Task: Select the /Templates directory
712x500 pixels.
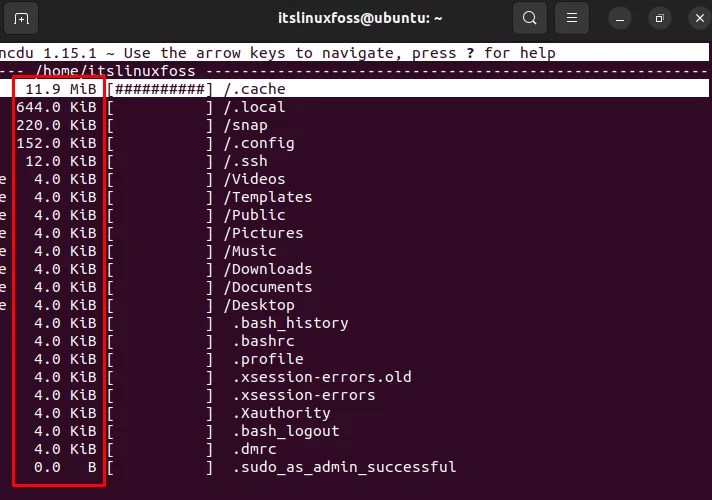Action: (x=268, y=197)
